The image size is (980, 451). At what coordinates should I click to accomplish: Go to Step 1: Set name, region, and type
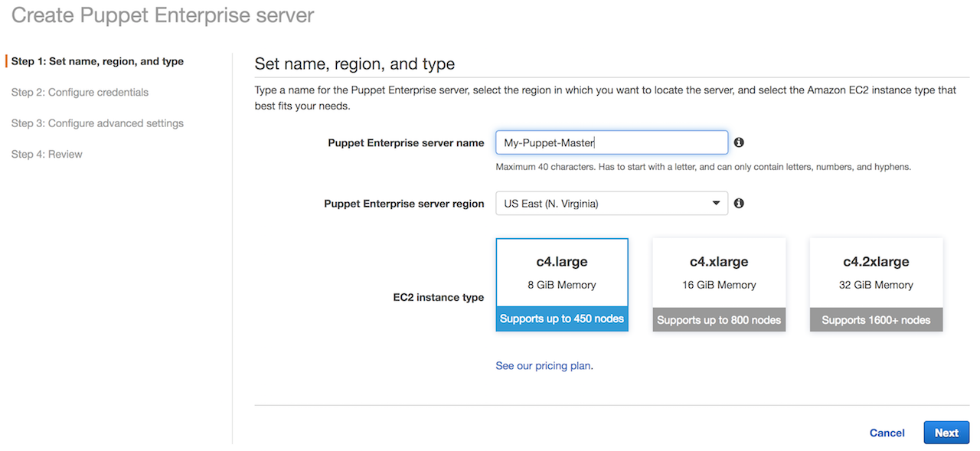tap(97, 61)
